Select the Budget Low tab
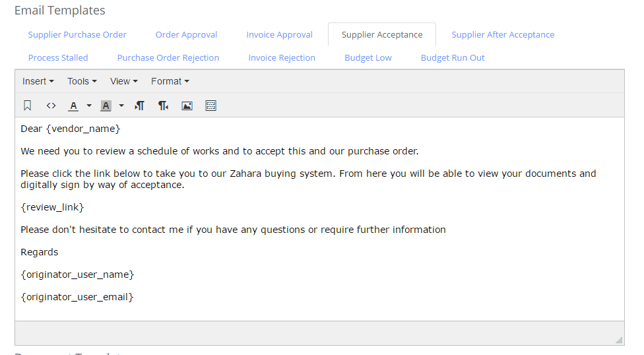Screen dimensions: 644x355 (368, 57)
